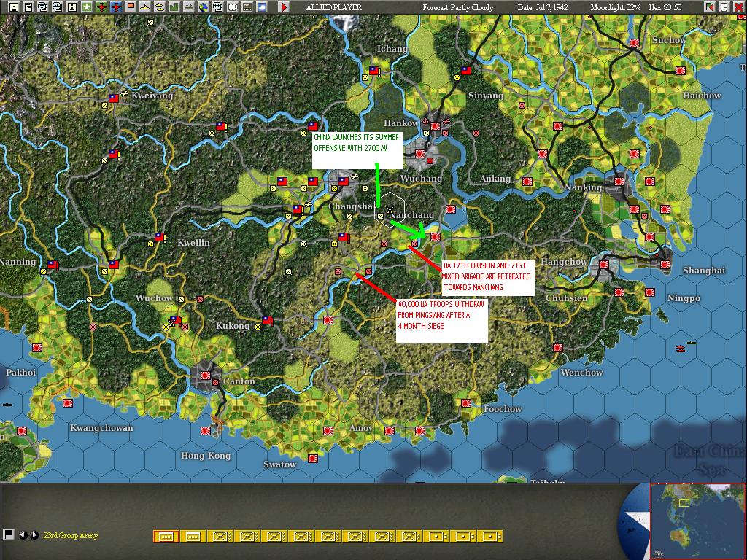Go to previous unit with left arrow
Viewport: 747px width, 560px height.
(x=23, y=534)
